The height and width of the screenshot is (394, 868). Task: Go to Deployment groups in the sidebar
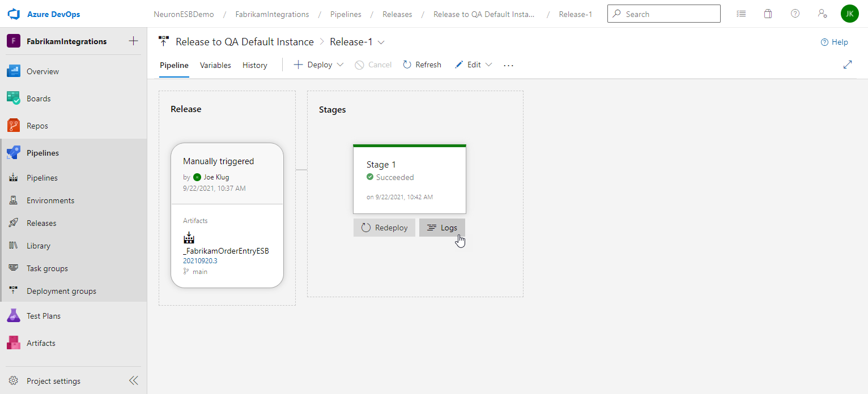tap(74, 291)
